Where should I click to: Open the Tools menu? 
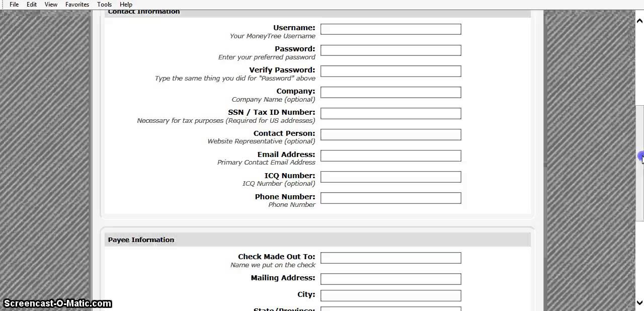(x=105, y=5)
